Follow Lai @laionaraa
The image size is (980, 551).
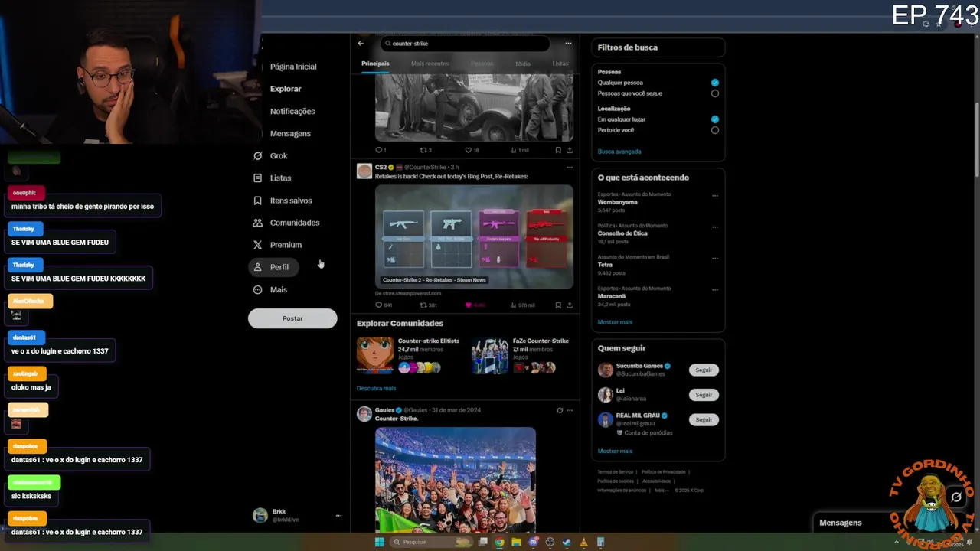point(704,395)
